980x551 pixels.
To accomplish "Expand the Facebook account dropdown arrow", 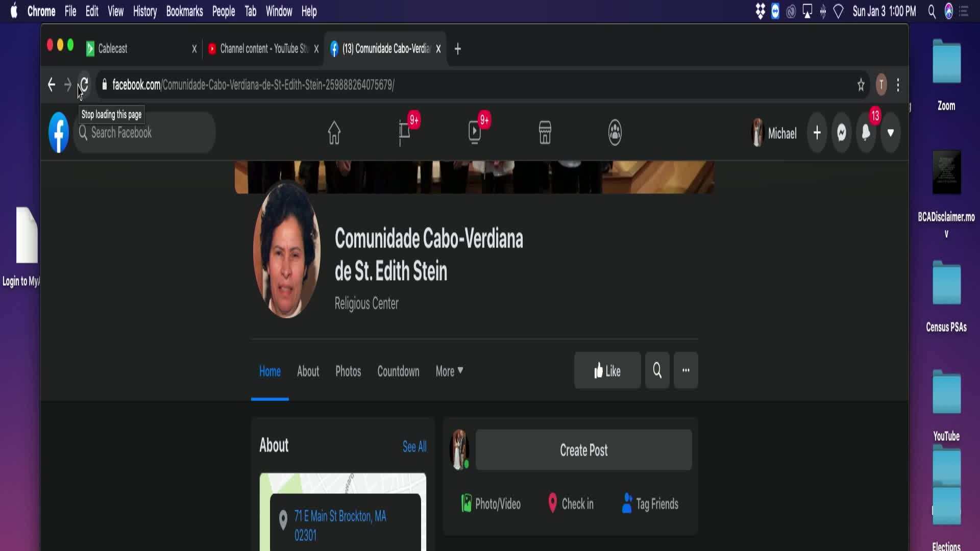I will tap(891, 133).
